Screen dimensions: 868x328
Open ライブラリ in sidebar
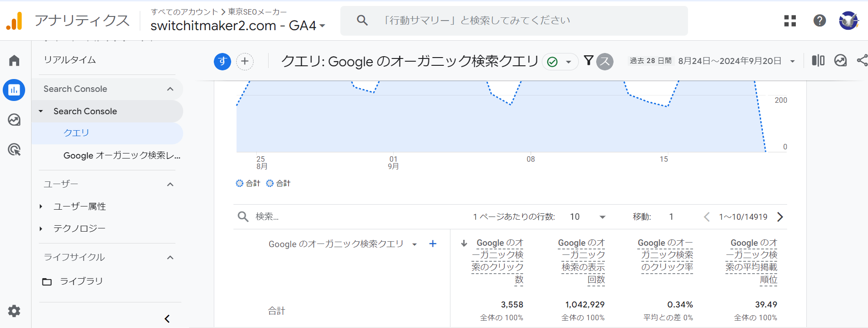(x=81, y=281)
